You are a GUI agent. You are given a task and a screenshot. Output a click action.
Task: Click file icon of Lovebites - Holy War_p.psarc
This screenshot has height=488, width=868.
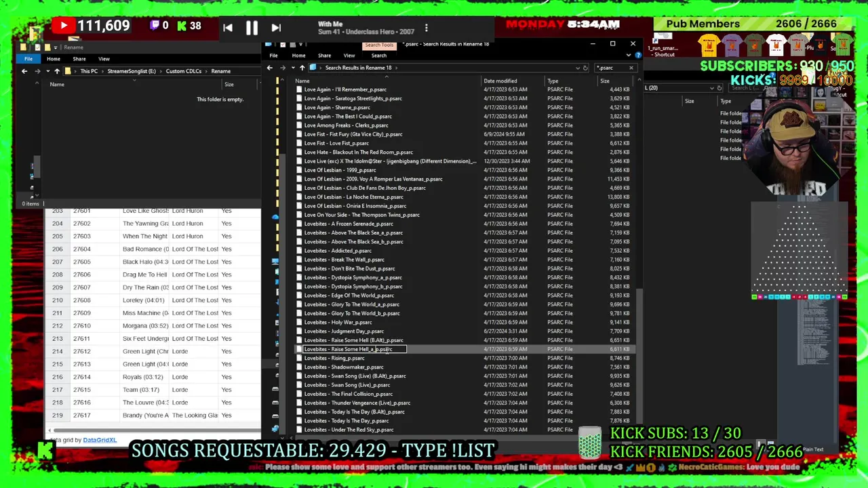coord(299,322)
